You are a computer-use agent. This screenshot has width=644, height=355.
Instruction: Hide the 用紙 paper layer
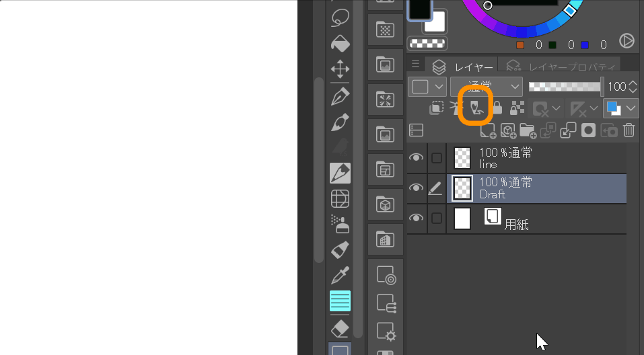point(416,218)
